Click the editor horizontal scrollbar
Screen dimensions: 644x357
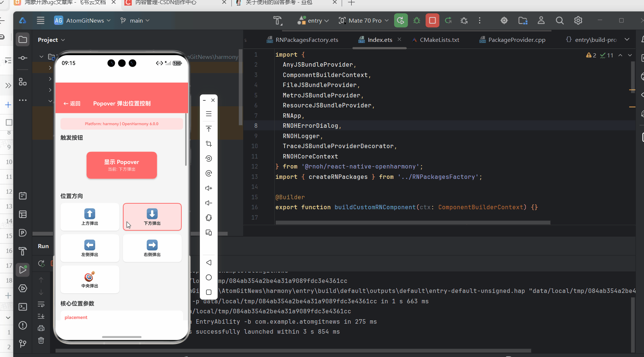tap(413, 223)
